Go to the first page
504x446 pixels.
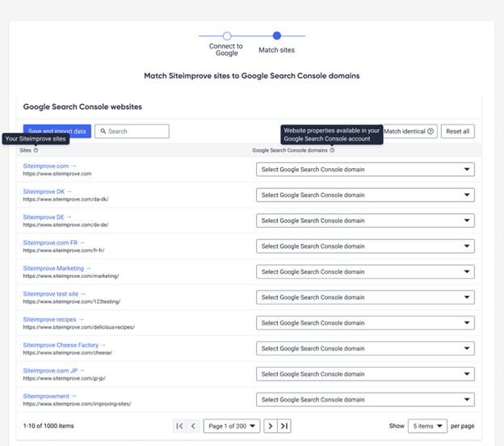[179, 426]
